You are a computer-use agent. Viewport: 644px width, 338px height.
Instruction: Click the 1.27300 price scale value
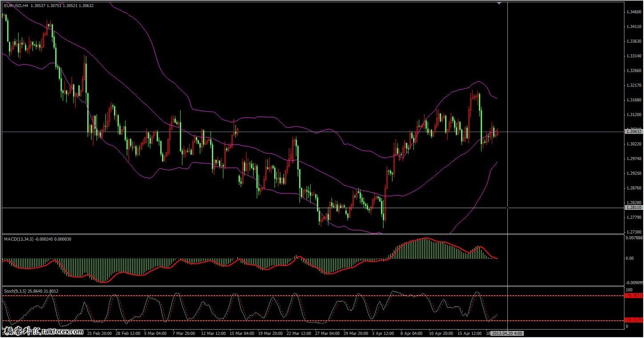(x=634, y=232)
